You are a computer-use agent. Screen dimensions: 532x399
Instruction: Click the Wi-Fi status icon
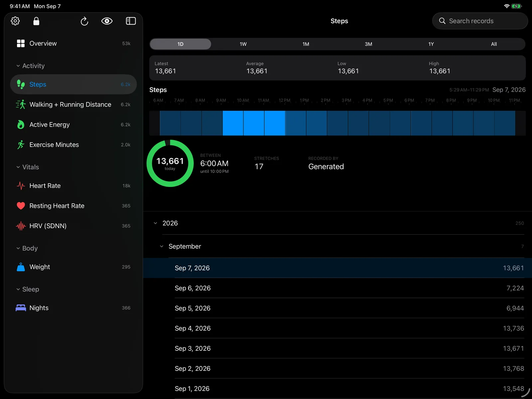[x=507, y=6]
